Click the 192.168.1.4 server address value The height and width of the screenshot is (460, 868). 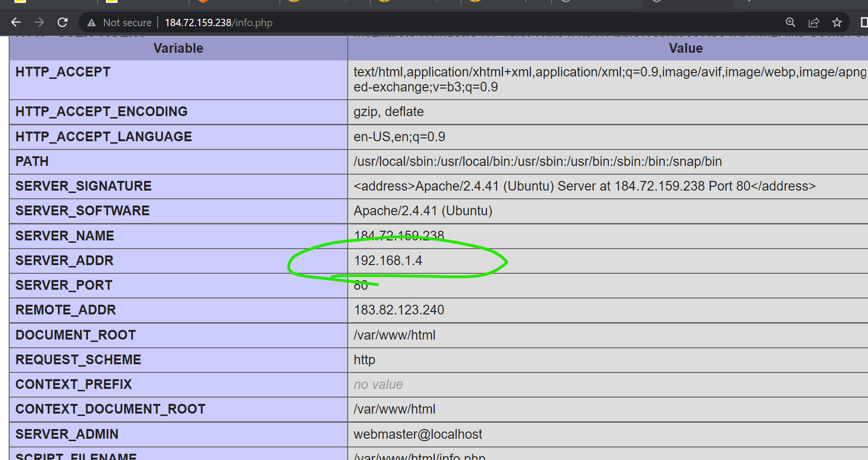pos(388,261)
